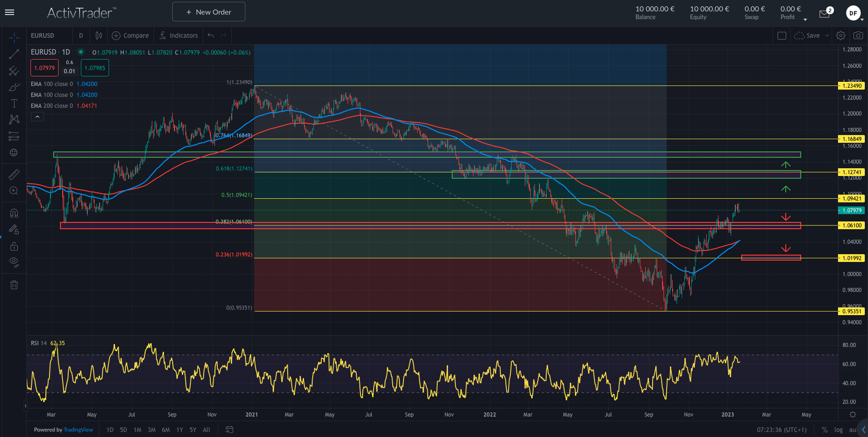
Task: Take a chart snapshot with the camera icon
Action: click(x=858, y=35)
